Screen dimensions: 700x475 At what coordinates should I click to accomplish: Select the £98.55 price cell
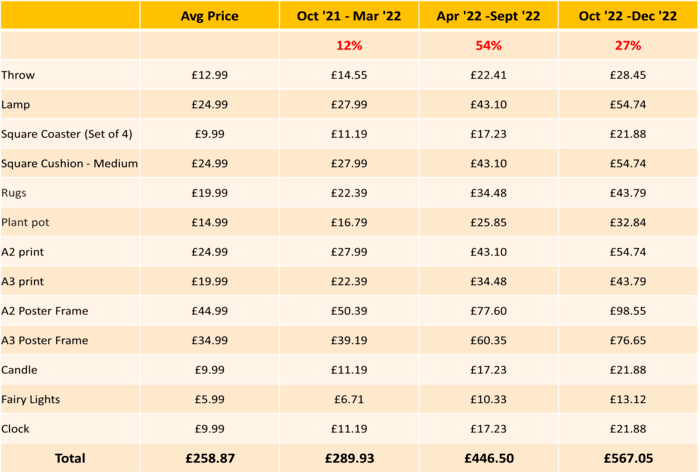[628, 311]
